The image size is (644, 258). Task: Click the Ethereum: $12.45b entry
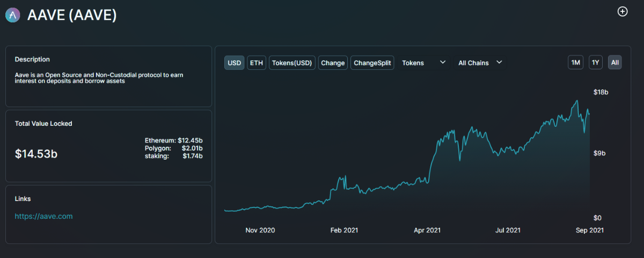(173, 140)
